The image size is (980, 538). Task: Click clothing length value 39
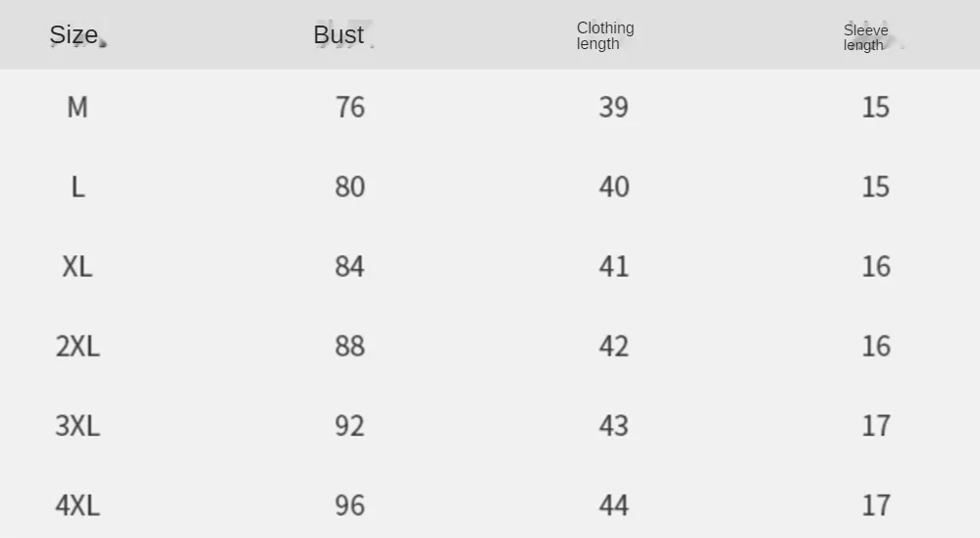tap(614, 107)
